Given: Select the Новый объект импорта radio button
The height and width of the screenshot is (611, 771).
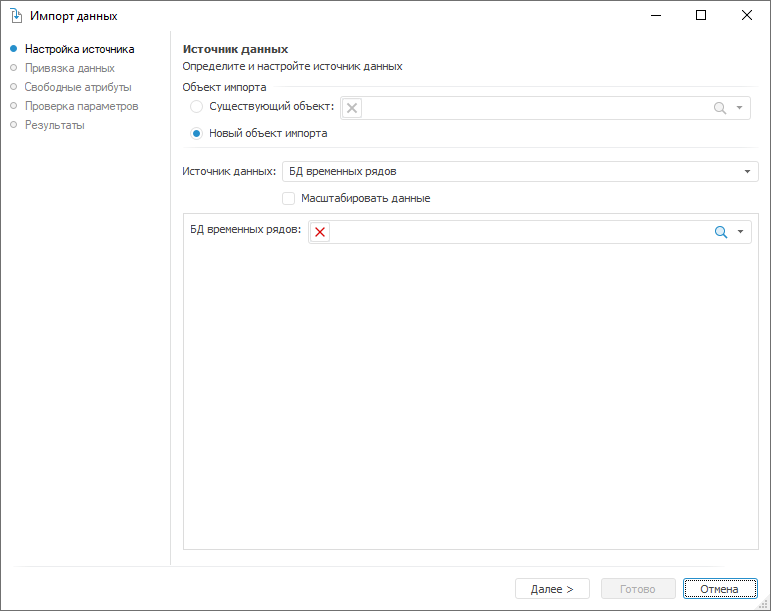Looking at the screenshot, I should tap(197, 133).
